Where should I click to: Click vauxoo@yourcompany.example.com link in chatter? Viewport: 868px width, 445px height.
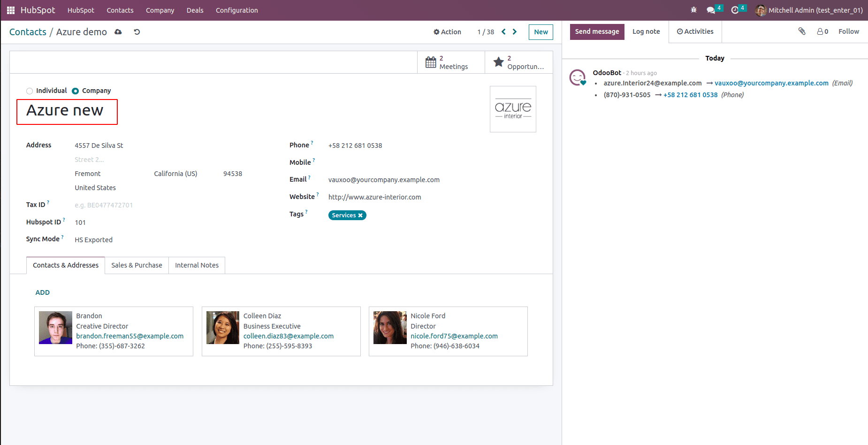[x=771, y=83]
